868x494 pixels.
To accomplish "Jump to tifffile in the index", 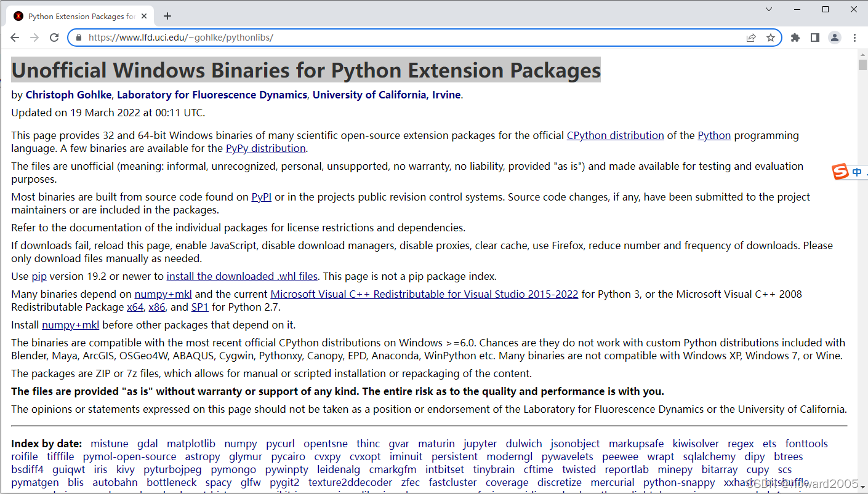I will 60,456.
